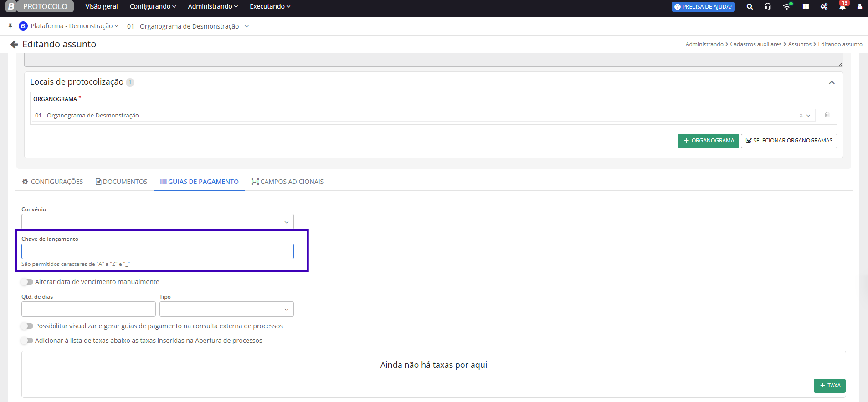Click the back arrow beside Editando assunto
868x402 pixels.
[x=14, y=44]
